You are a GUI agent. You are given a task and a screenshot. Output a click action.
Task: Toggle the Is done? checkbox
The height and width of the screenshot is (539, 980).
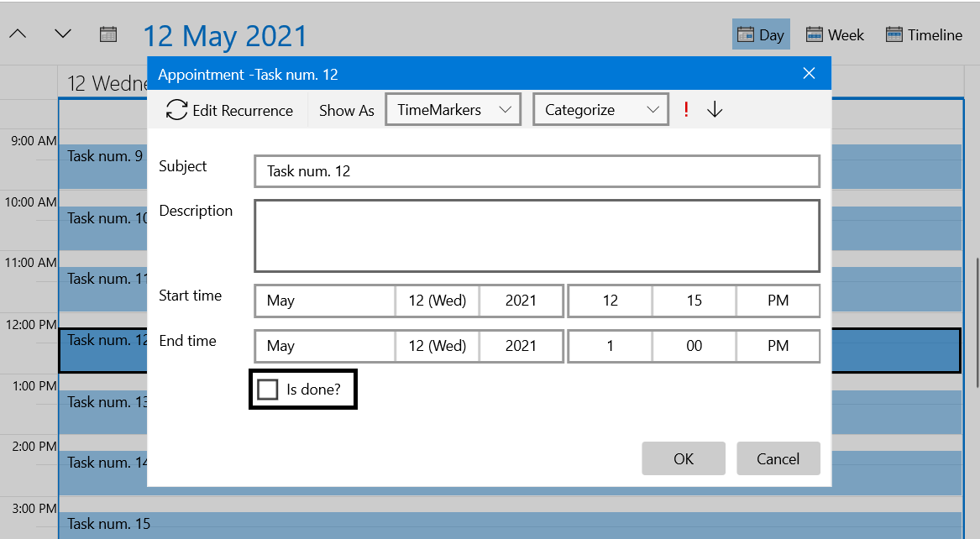click(x=269, y=389)
